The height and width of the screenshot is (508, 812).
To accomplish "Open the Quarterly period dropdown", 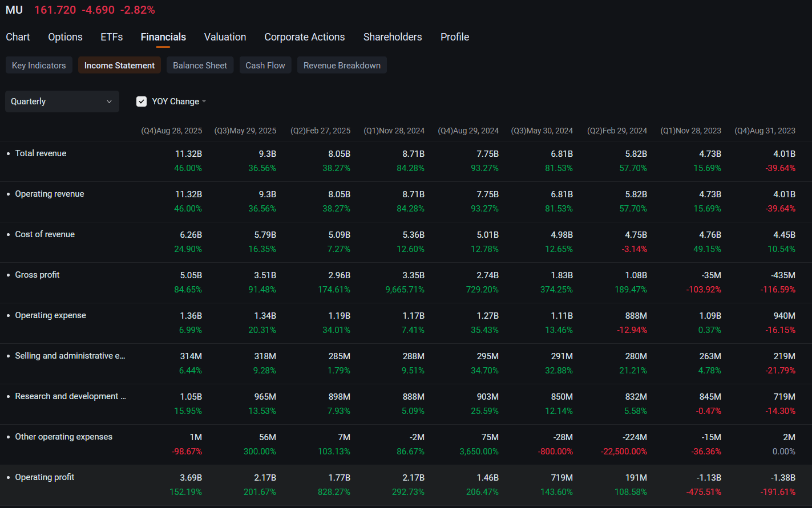I will [x=62, y=101].
